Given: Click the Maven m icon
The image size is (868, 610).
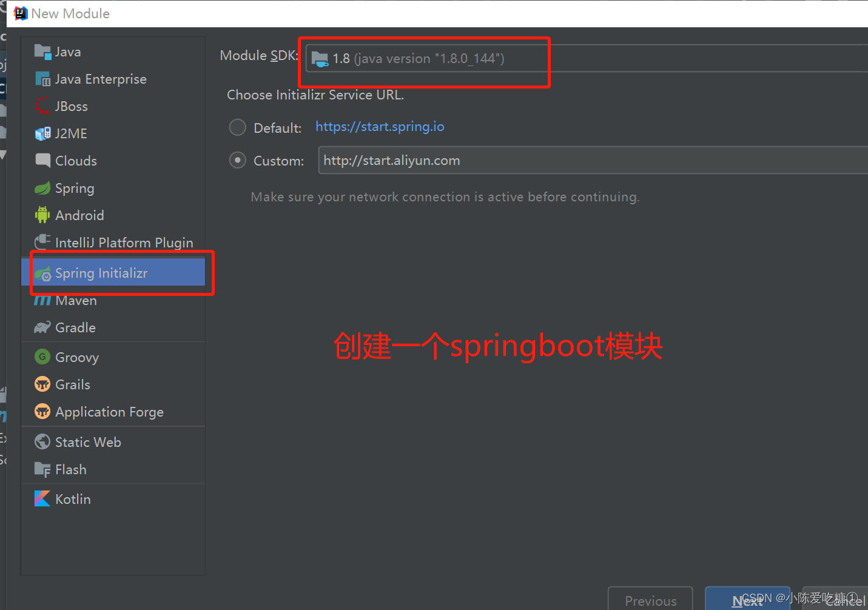Looking at the screenshot, I should (x=42, y=301).
